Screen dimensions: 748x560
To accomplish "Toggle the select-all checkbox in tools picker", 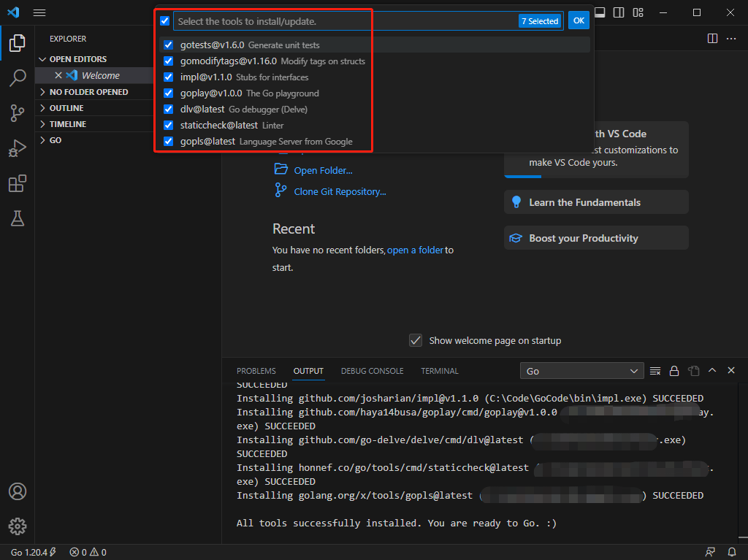I will pos(164,21).
